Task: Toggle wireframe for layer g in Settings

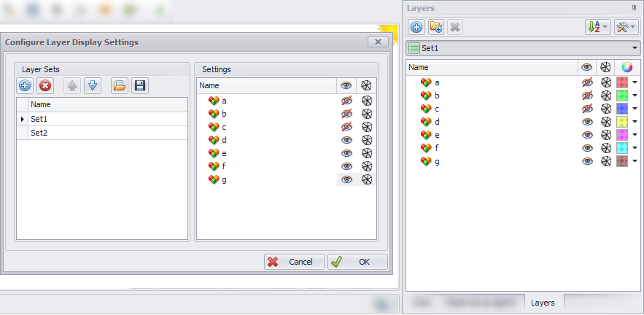Action: coord(367,179)
